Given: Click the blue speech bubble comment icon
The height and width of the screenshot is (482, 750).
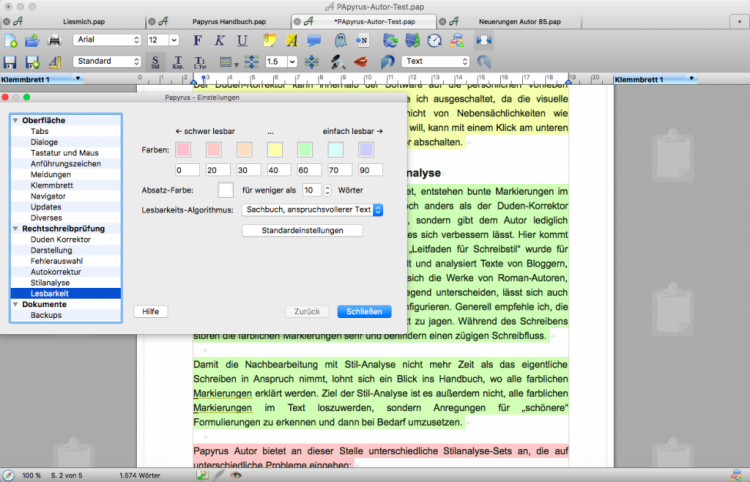Looking at the screenshot, I should click(314, 41).
